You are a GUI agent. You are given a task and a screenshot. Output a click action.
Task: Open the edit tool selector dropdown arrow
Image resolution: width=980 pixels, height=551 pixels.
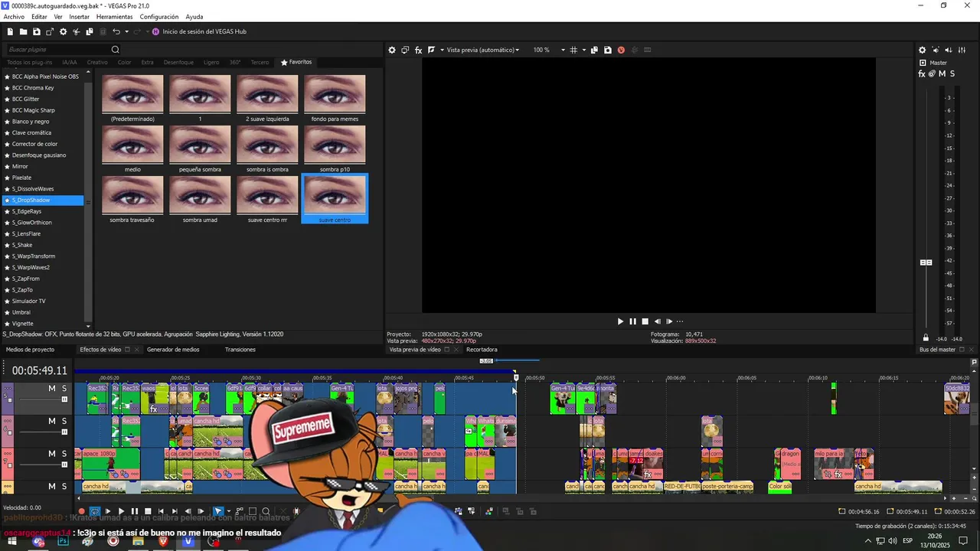coord(228,511)
